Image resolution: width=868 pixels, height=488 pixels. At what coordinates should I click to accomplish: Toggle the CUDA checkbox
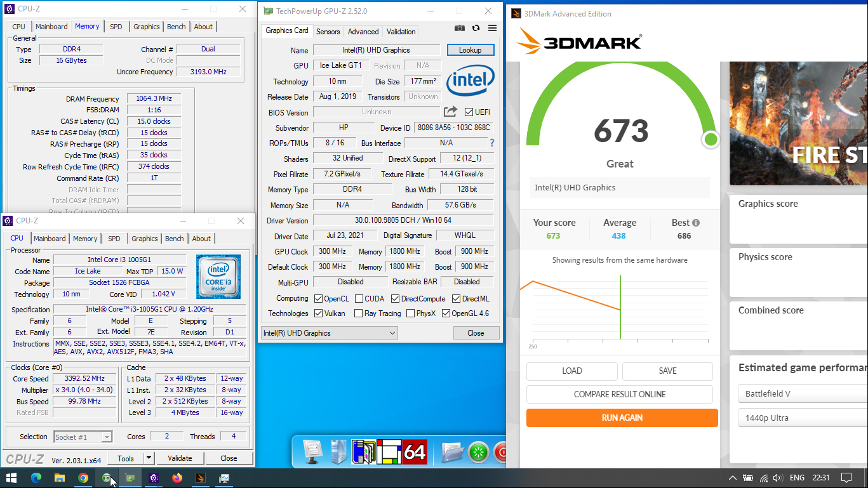[359, 299]
